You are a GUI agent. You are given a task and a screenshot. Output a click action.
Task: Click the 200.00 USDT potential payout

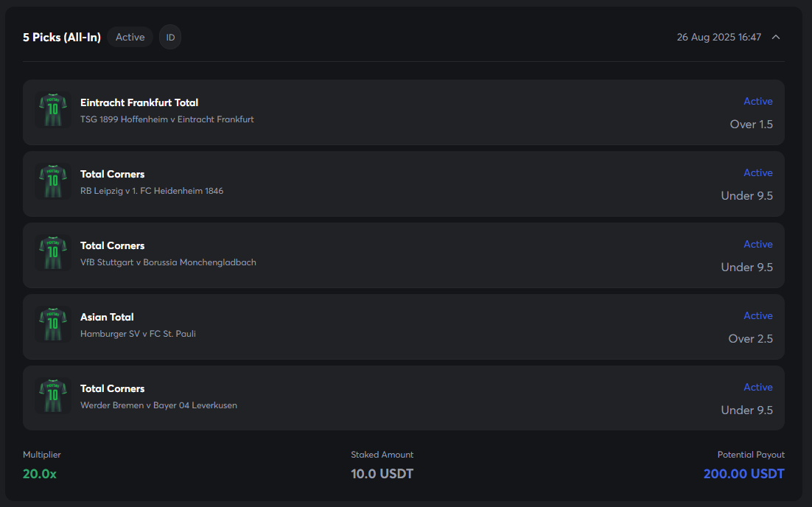743,473
